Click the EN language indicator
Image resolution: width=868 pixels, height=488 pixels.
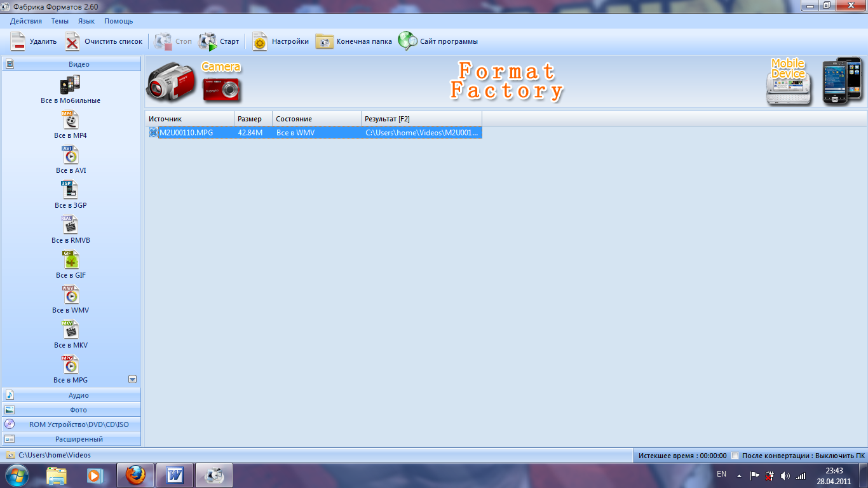click(721, 474)
